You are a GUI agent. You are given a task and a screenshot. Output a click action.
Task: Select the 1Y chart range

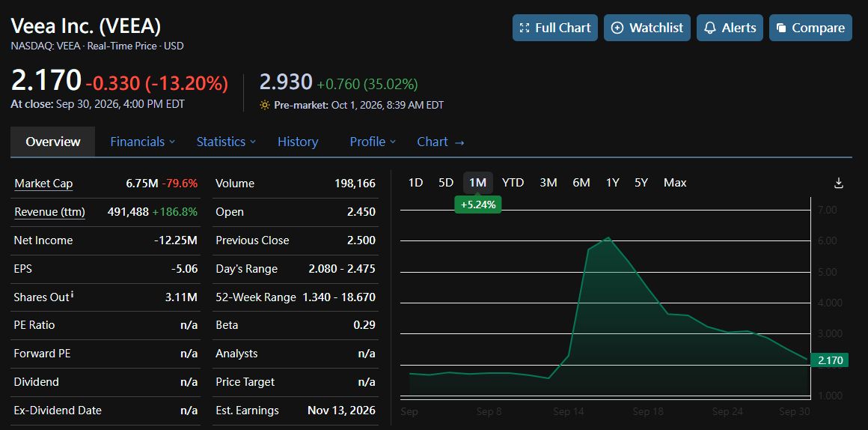612,182
